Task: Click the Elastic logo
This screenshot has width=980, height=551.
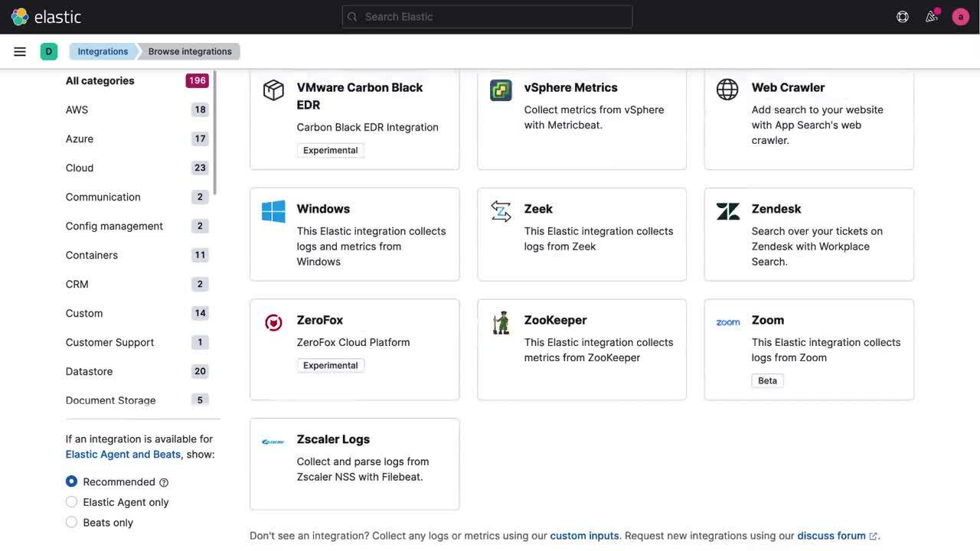Action: pyautogui.click(x=46, y=17)
